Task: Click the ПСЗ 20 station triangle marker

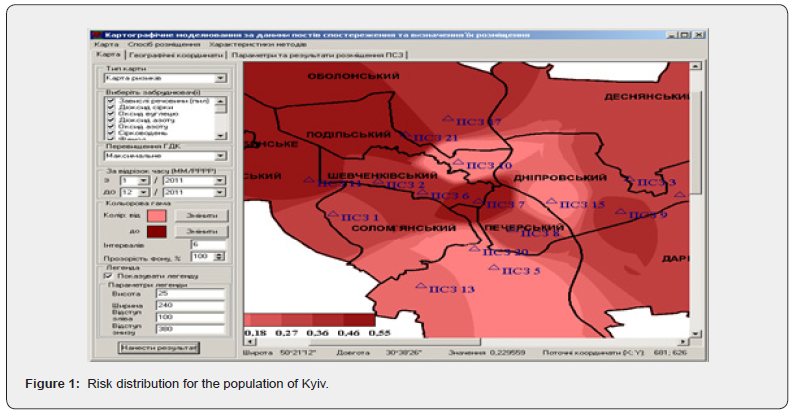Action: pyautogui.click(x=474, y=249)
